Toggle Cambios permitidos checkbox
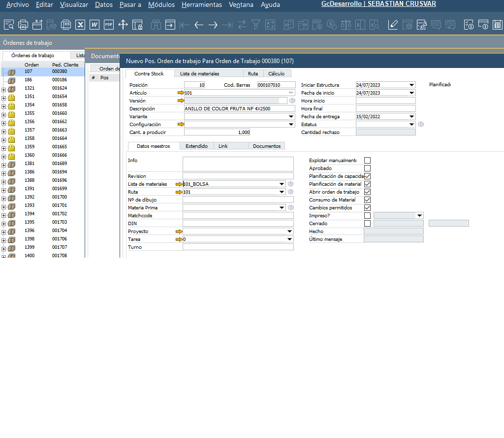This screenshot has width=504, height=438. coord(367,207)
